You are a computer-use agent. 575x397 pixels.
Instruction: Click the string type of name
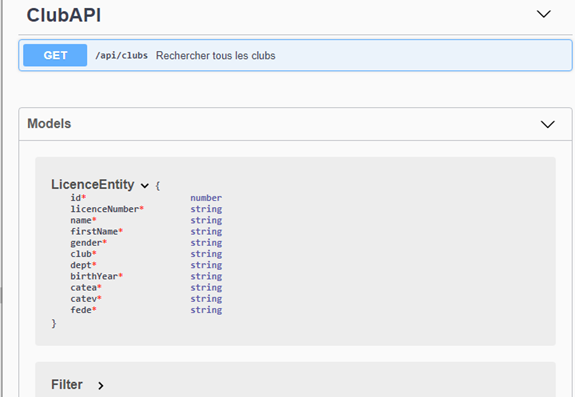[x=206, y=221]
